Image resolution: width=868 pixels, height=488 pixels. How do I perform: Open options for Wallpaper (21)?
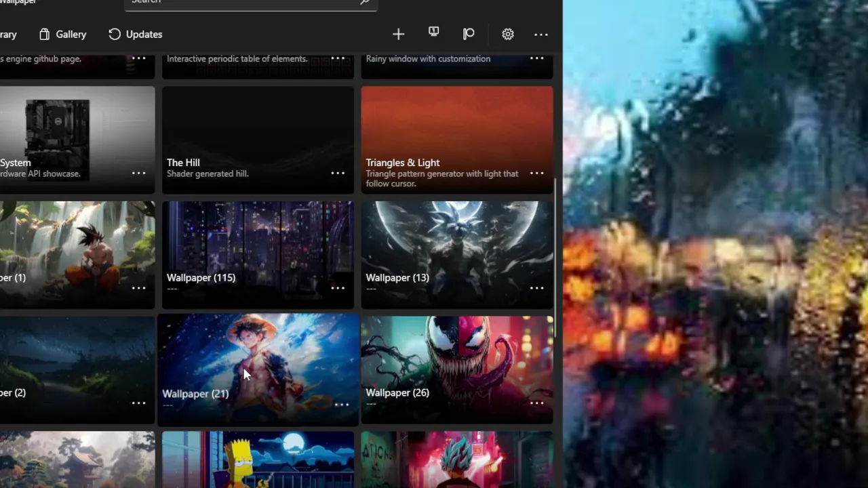[341, 405]
